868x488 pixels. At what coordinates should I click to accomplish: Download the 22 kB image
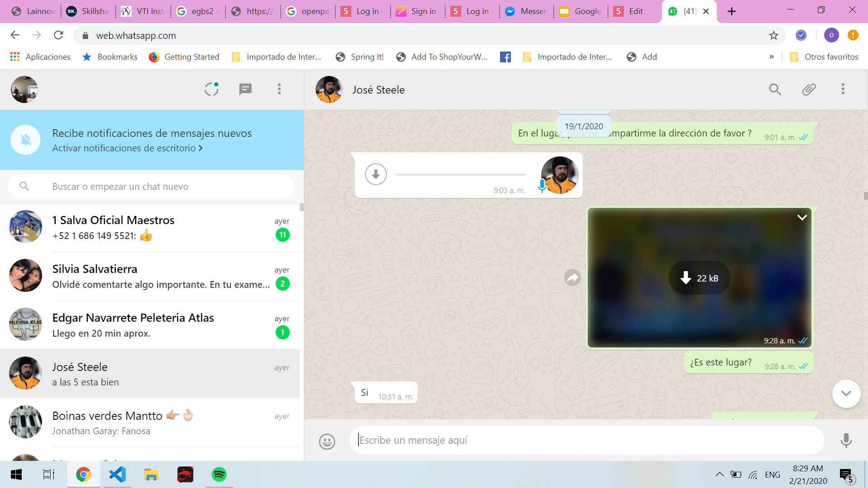pos(699,278)
